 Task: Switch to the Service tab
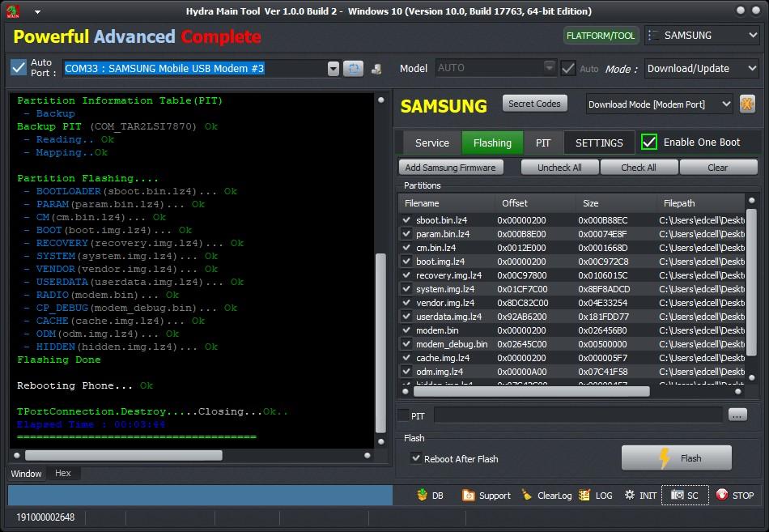[432, 143]
